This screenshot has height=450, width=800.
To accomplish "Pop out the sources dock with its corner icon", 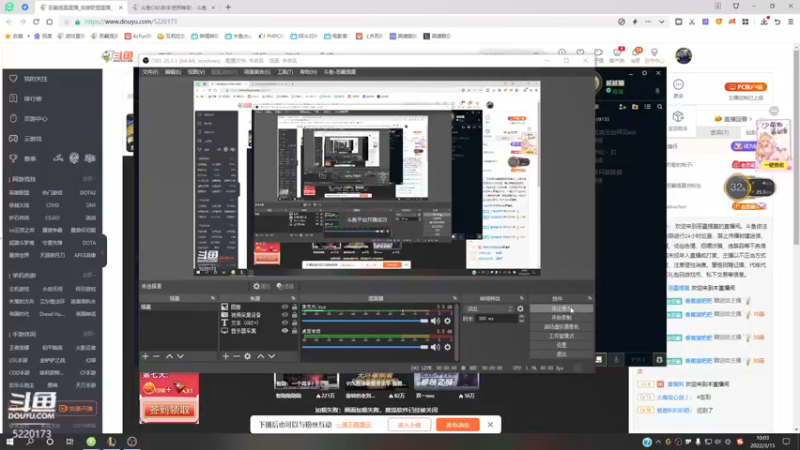I will coord(293,298).
